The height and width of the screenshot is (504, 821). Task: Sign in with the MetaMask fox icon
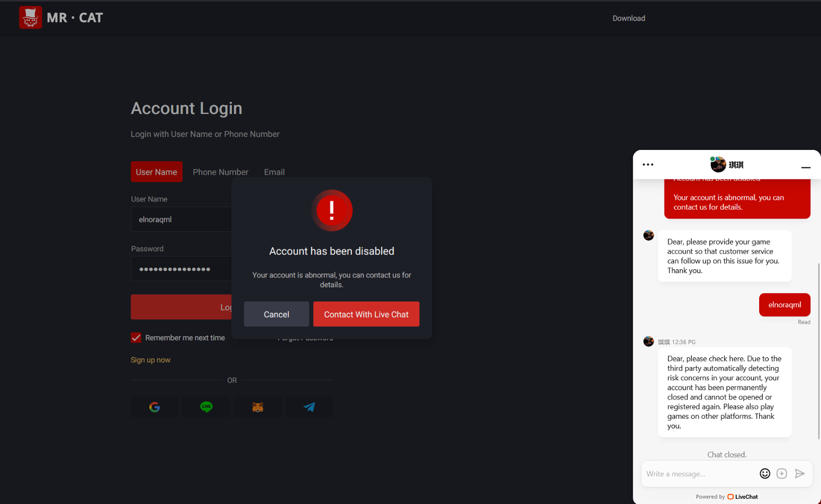tap(258, 407)
